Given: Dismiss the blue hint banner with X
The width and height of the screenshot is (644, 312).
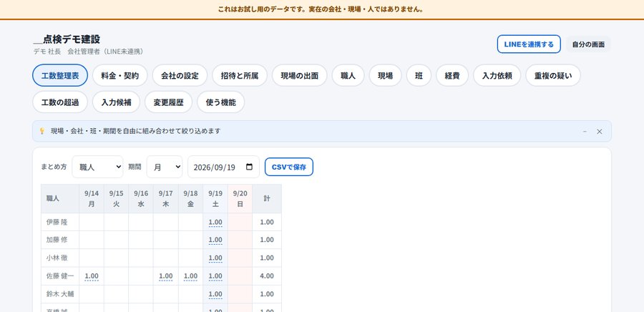Looking at the screenshot, I should 599,132.
